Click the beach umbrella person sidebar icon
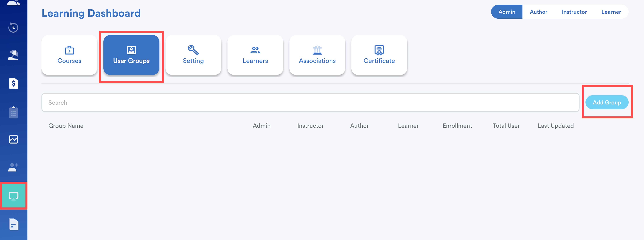The width and height of the screenshot is (644, 240). pos(13,55)
